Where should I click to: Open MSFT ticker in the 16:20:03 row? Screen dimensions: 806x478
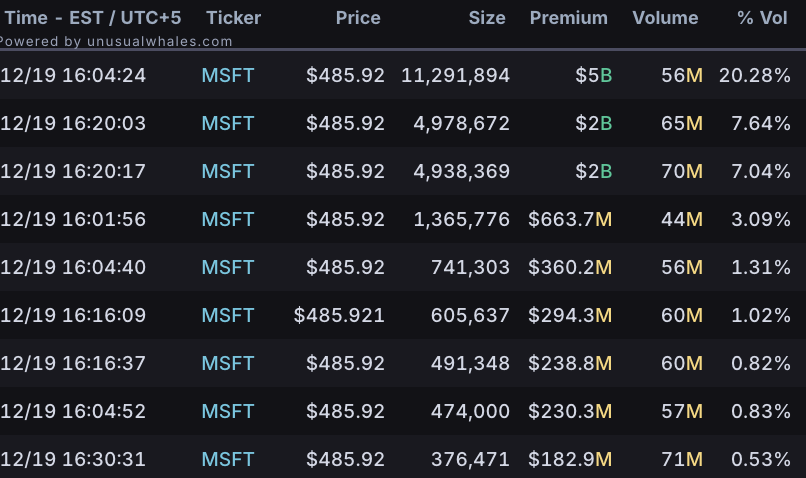click(228, 123)
